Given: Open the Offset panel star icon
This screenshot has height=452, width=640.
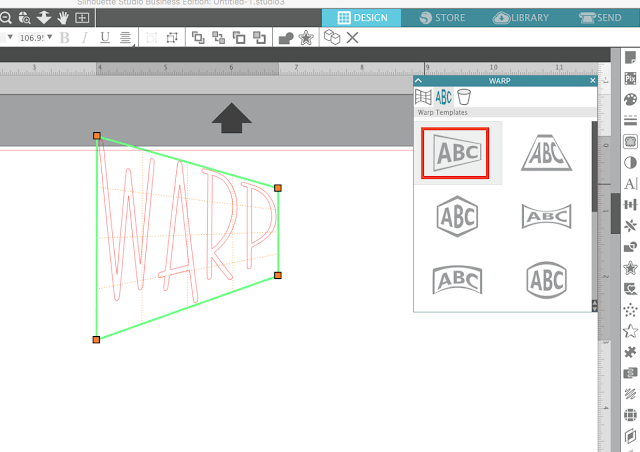Looking at the screenshot, I should pyautogui.click(x=630, y=268).
